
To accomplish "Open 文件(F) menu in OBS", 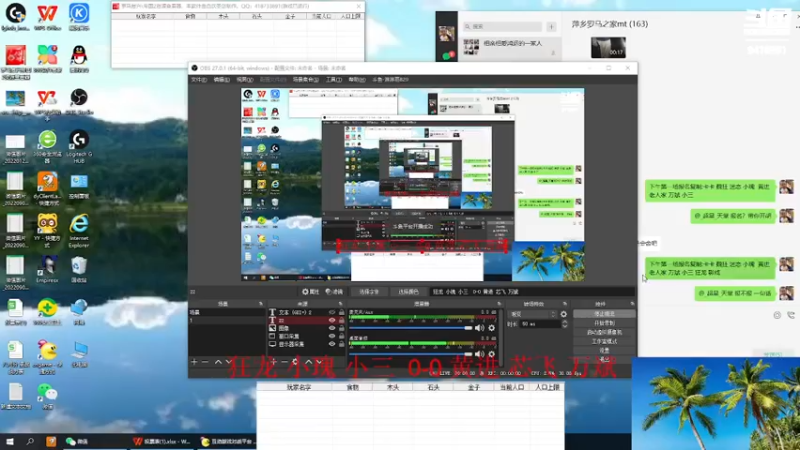I will (x=198, y=80).
